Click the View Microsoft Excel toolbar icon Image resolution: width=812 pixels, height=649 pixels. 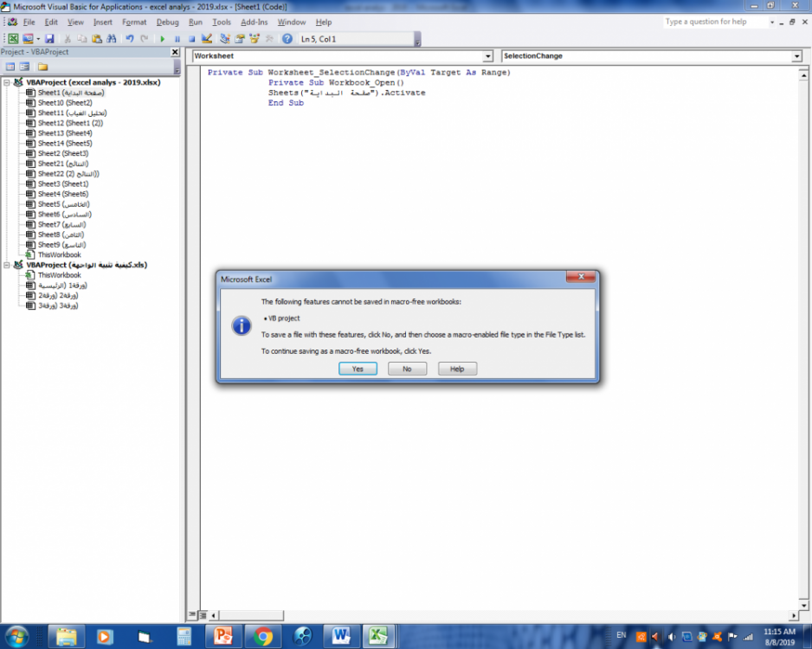coord(14,39)
